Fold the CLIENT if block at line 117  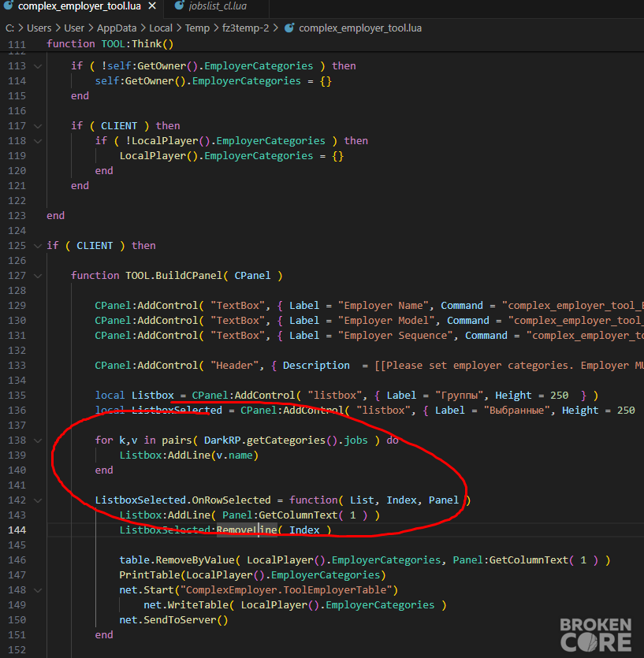(38, 126)
